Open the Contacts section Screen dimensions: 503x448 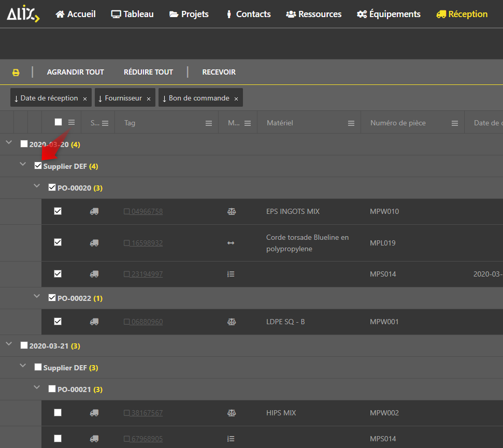click(x=248, y=14)
